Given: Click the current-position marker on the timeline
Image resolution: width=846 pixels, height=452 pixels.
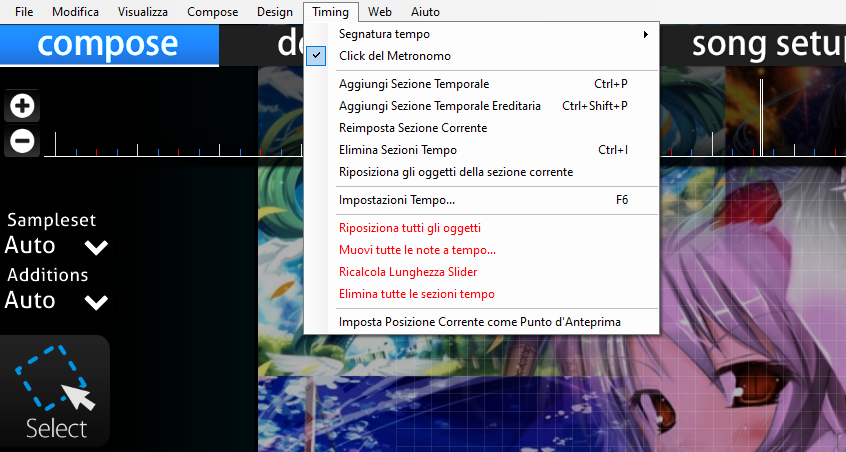Looking at the screenshot, I should (x=761, y=118).
